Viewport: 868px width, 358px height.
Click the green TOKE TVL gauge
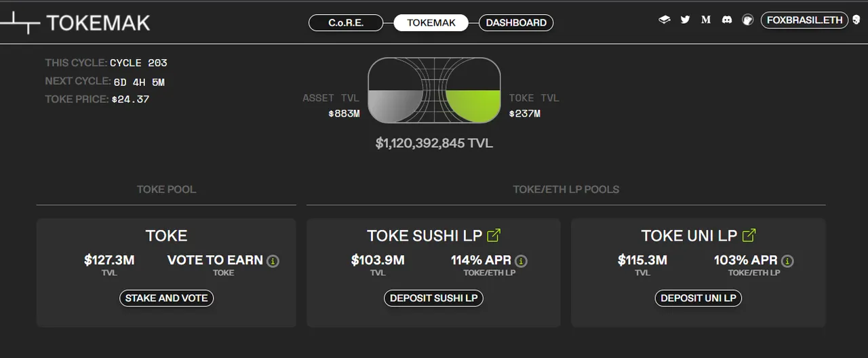(x=473, y=105)
